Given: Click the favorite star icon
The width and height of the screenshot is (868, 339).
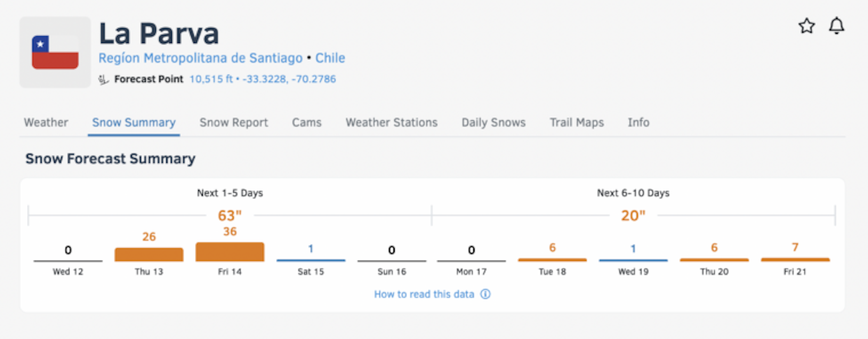Looking at the screenshot, I should (x=807, y=26).
